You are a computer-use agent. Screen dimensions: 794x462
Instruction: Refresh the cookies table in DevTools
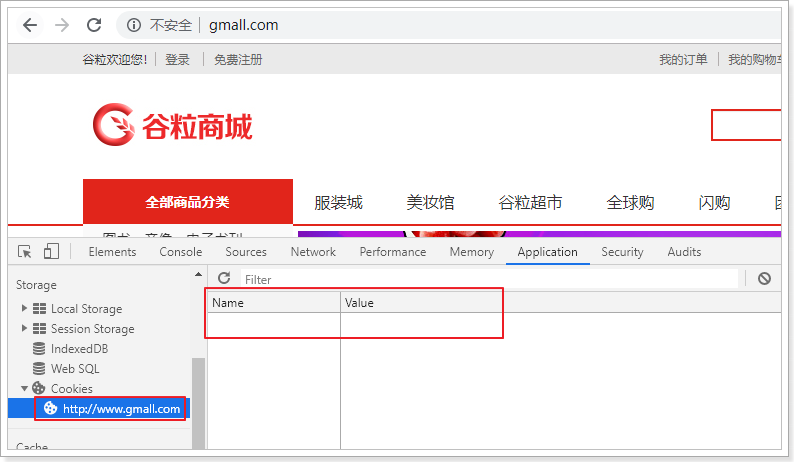(x=224, y=279)
